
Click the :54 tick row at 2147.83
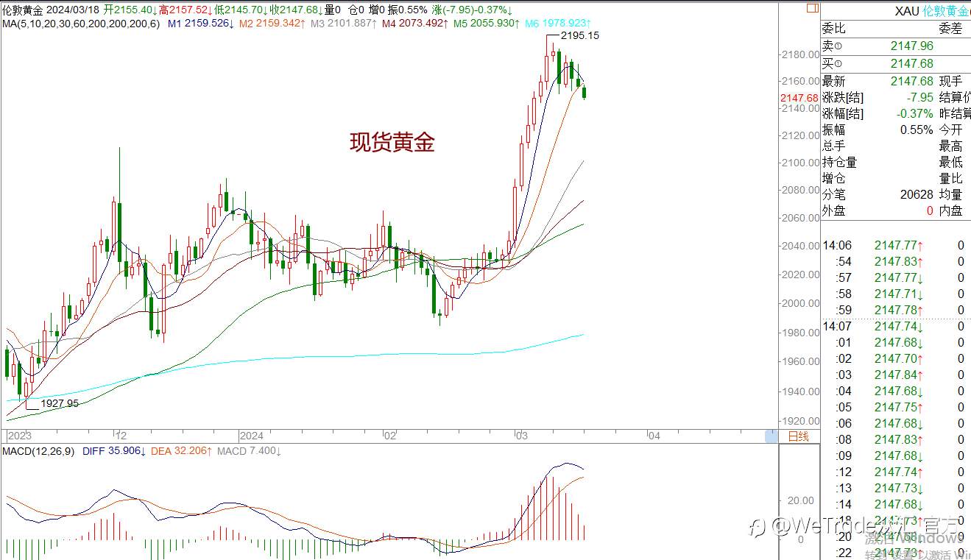coord(895,261)
